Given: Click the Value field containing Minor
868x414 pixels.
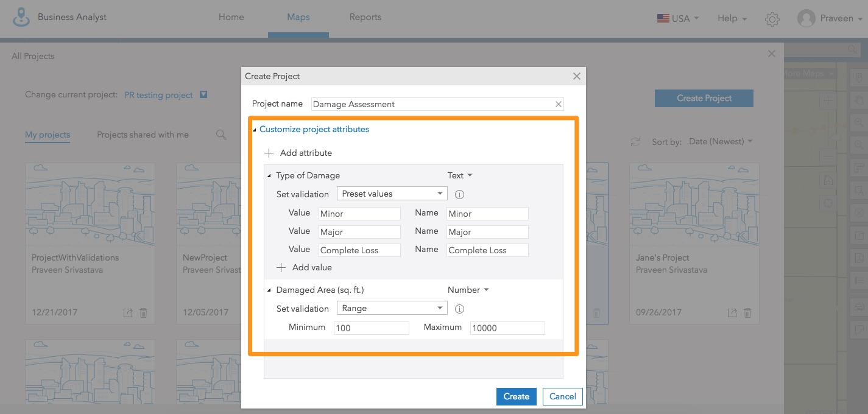Looking at the screenshot, I should pyautogui.click(x=359, y=214).
